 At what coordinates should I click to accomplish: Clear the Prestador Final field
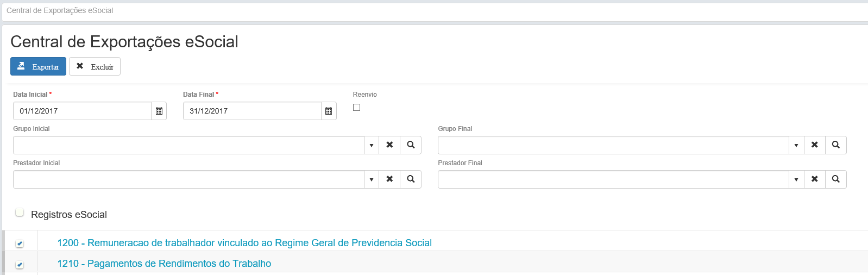814,179
